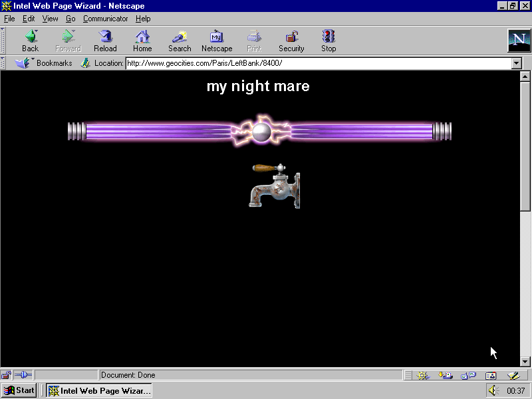Open Composer from component bar
The width and height of the screenshot is (532, 399).
tap(513, 375)
